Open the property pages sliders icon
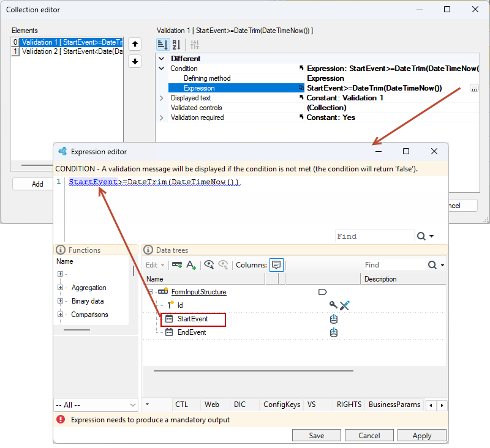The height and width of the screenshot is (448, 490). pyautogui.click(x=195, y=45)
